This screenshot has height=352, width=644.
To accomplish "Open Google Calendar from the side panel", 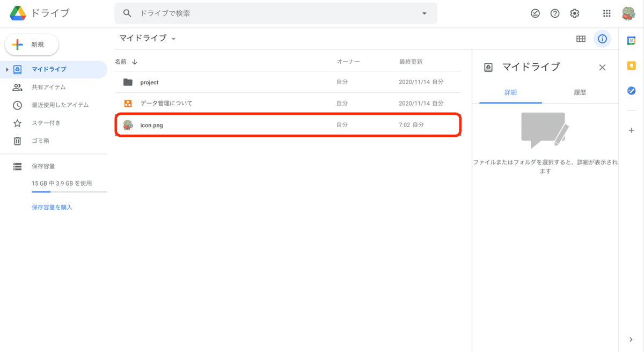I will coord(631,40).
